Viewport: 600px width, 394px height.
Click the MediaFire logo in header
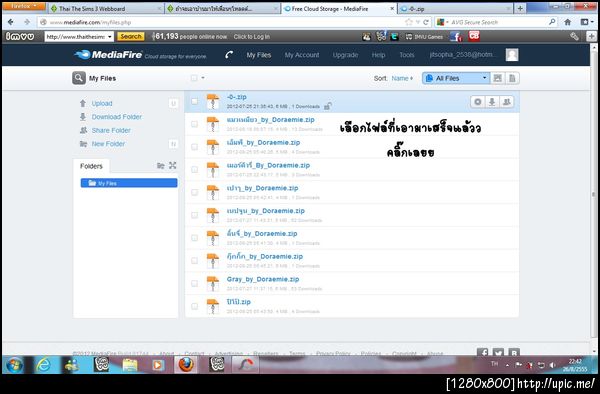(x=109, y=55)
